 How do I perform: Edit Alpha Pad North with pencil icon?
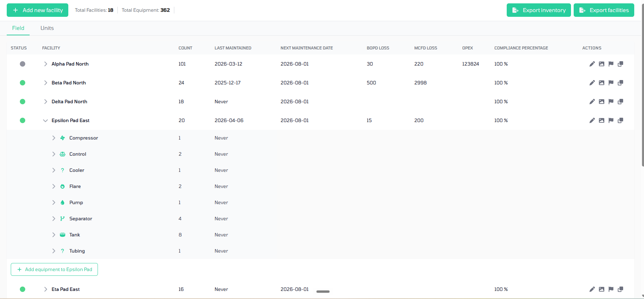[x=592, y=64]
